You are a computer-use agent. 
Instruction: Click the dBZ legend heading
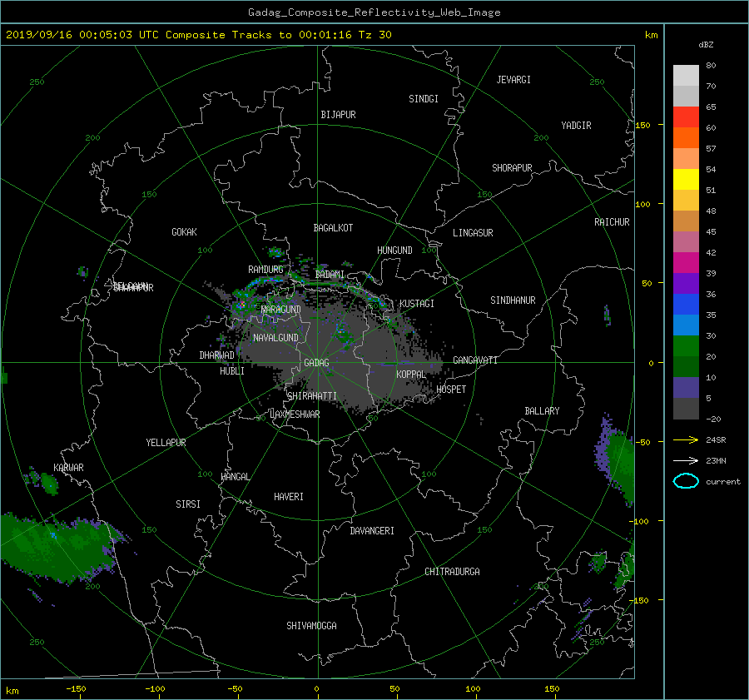coord(706,45)
